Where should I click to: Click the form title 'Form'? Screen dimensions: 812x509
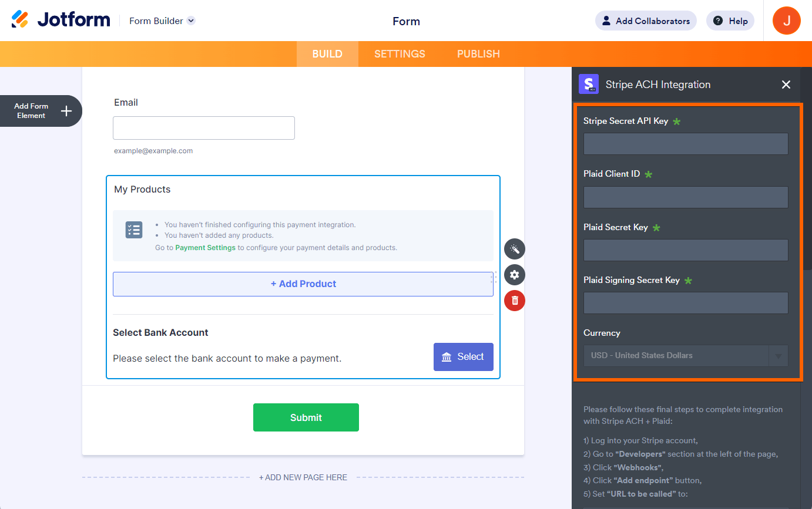(406, 21)
